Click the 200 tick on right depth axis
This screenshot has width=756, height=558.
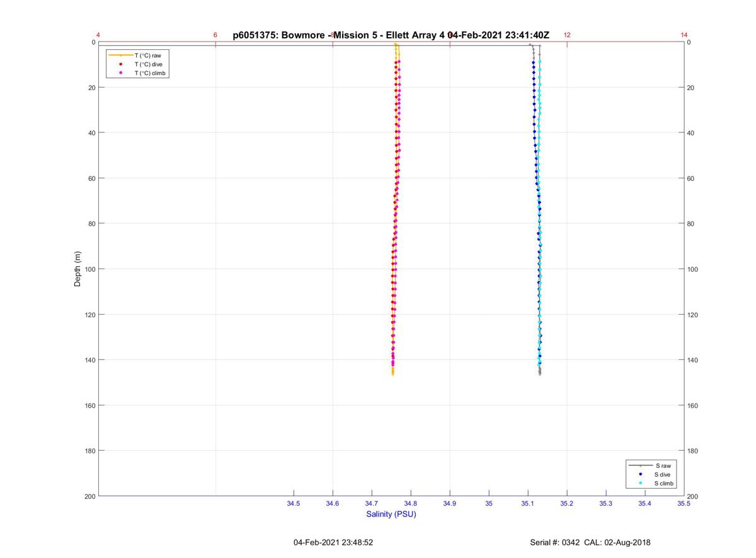[x=693, y=496]
